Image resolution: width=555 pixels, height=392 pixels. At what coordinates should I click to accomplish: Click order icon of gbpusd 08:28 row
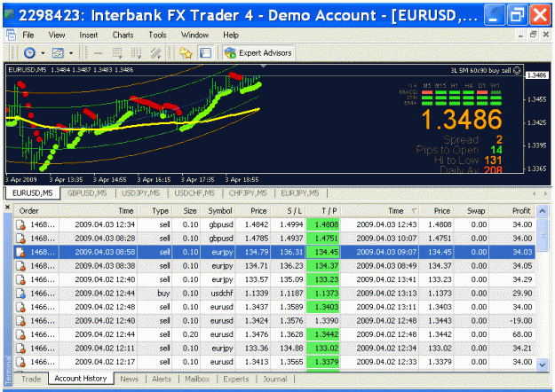(21, 239)
